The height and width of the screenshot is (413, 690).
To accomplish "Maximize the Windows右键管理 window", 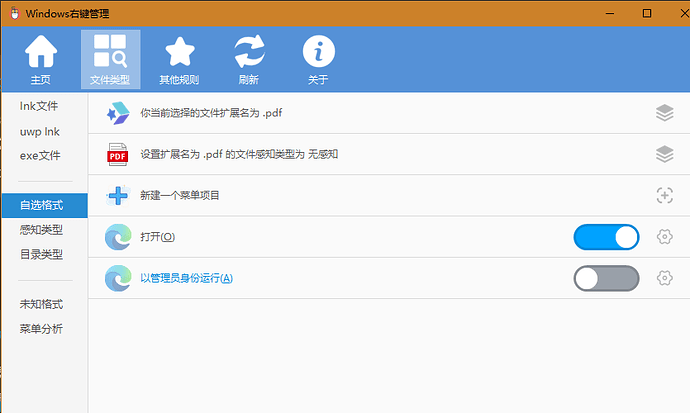I will tap(647, 13).
